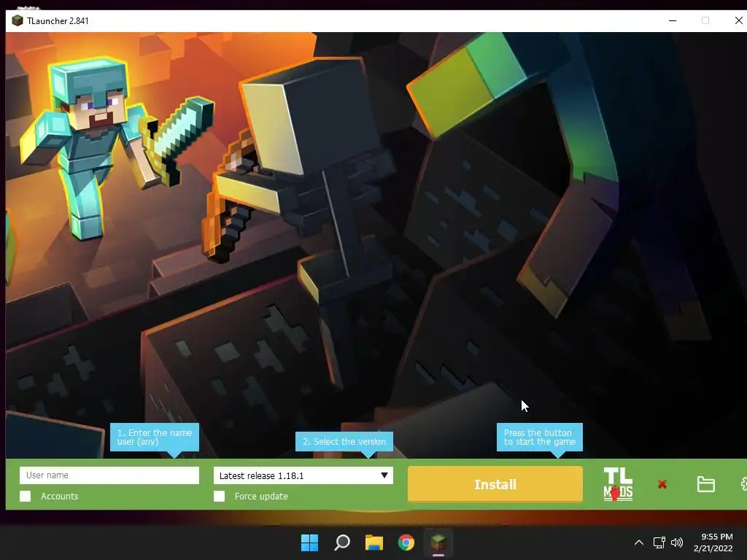Open the volume tray icon
The height and width of the screenshot is (560, 747).
(676, 542)
